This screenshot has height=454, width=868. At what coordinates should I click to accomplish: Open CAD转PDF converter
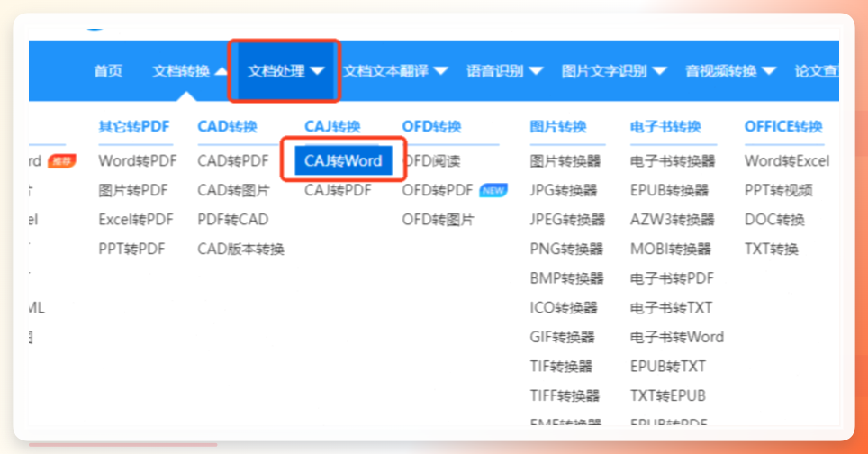[233, 160]
